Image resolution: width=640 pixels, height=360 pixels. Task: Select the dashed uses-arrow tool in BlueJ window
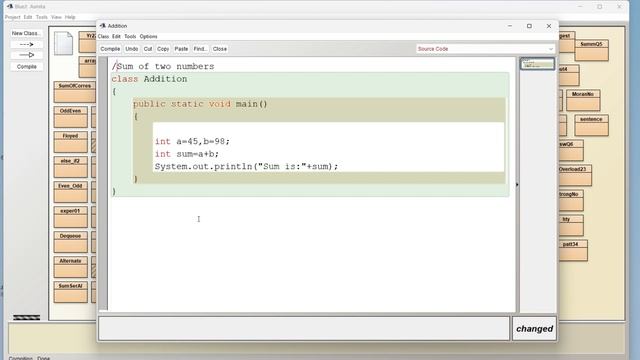coord(27,44)
